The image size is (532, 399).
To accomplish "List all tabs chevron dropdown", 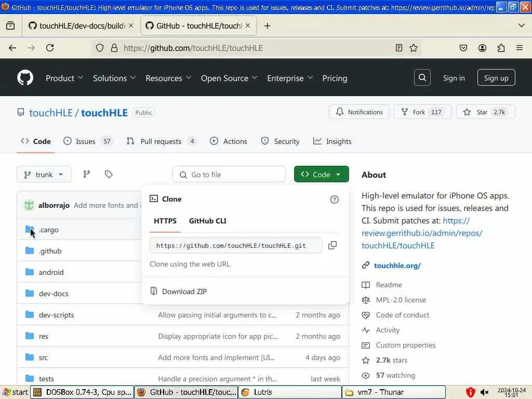I will [522, 25].
